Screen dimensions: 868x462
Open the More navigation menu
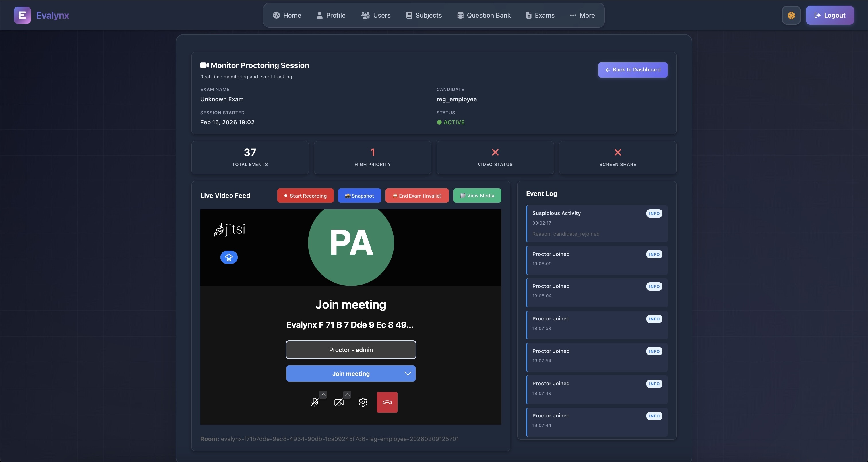[x=582, y=15]
